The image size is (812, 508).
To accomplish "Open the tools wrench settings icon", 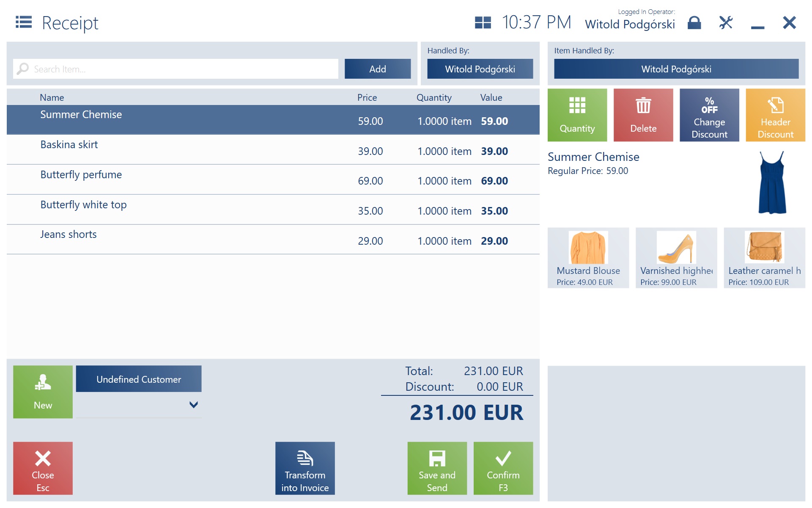I will point(726,22).
